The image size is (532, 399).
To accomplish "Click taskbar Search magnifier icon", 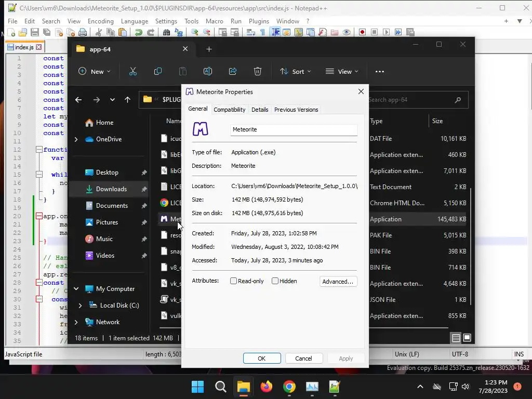I will click(220, 387).
